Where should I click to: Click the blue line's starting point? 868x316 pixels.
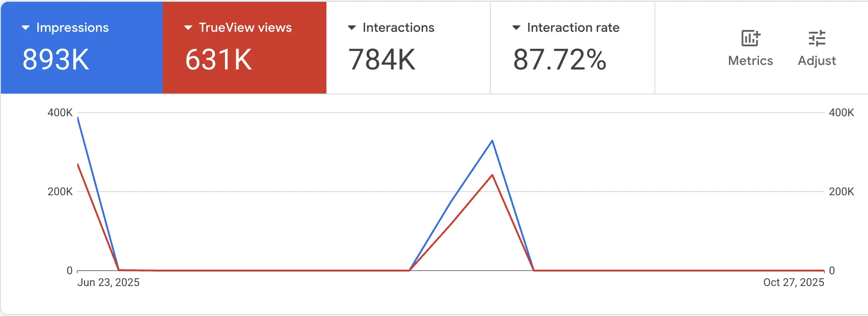pos(78,118)
